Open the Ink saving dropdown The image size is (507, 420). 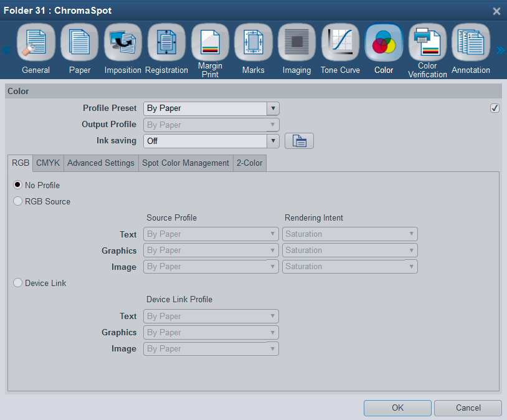point(211,141)
